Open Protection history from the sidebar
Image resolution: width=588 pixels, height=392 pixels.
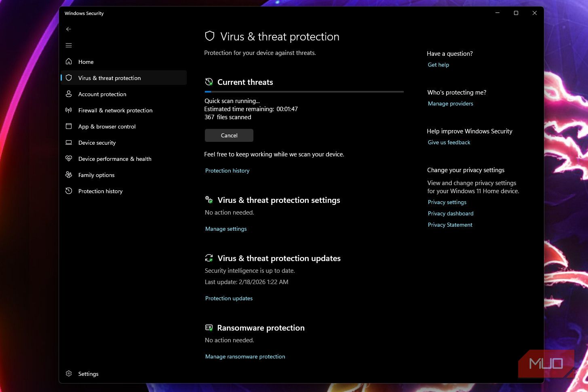124,191
